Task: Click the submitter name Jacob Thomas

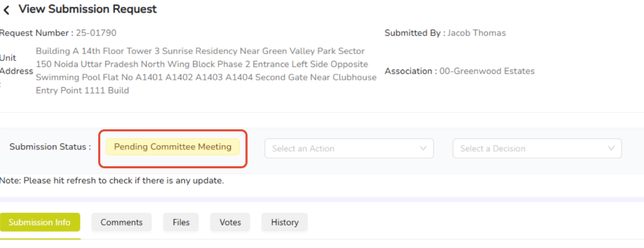Action: click(477, 33)
